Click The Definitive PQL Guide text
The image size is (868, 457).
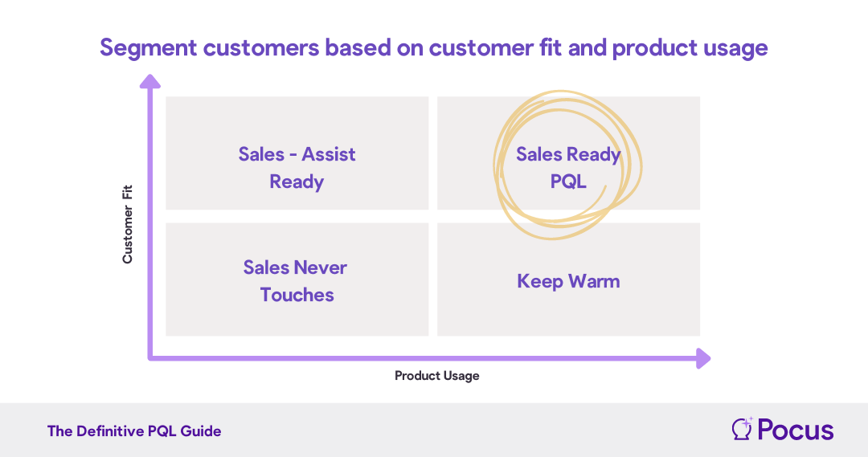click(134, 431)
